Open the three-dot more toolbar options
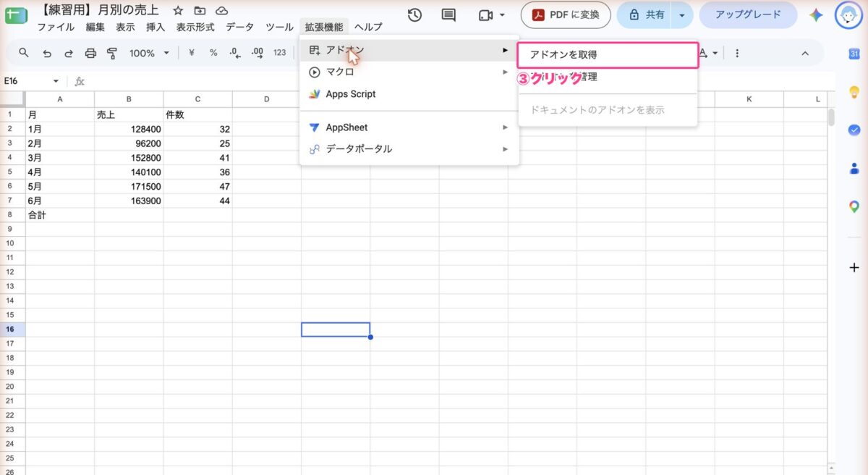 click(x=737, y=53)
